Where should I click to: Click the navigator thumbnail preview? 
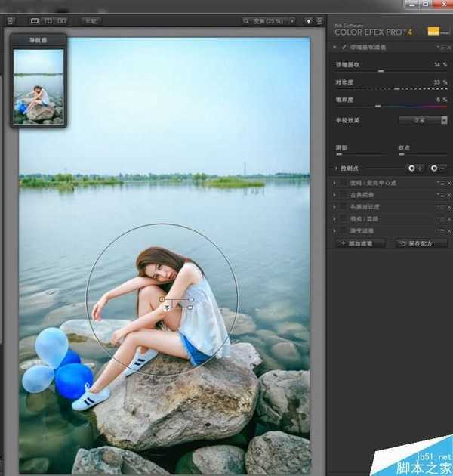pyautogui.click(x=39, y=85)
